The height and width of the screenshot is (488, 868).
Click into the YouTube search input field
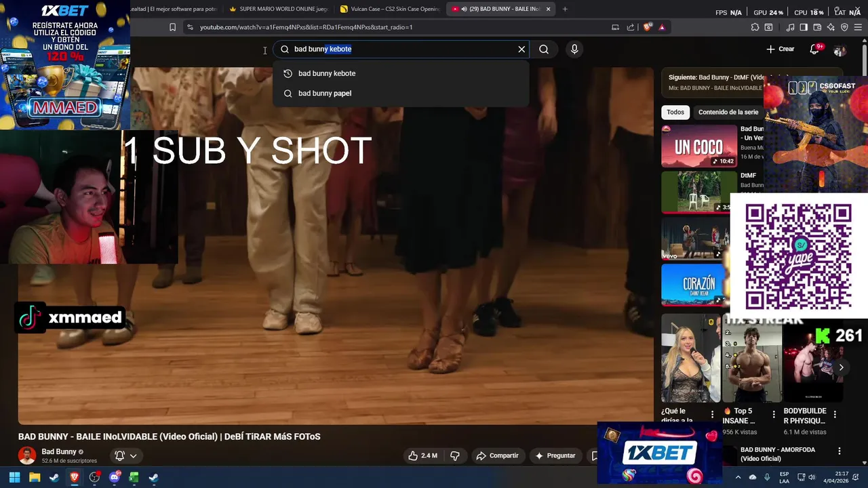pyautogui.click(x=402, y=49)
